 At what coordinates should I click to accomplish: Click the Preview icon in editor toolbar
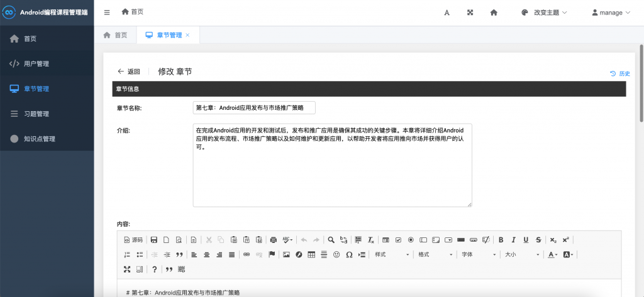tap(179, 240)
